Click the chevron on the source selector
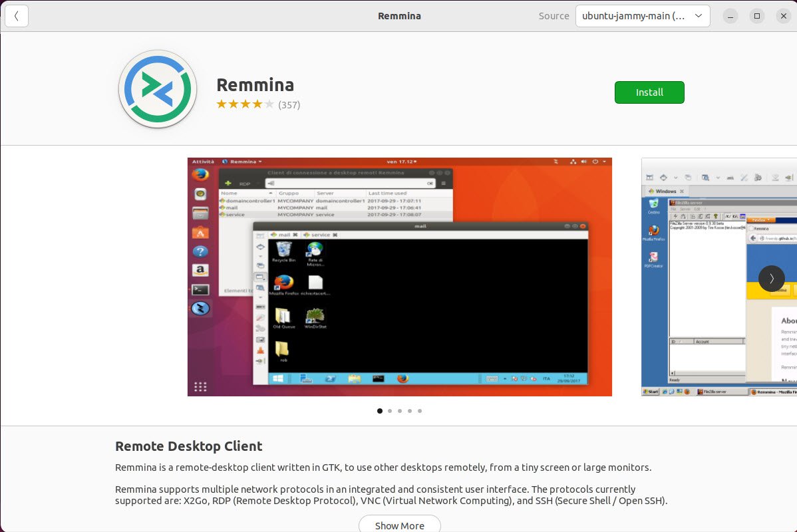This screenshot has height=532, width=797. pyautogui.click(x=697, y=15)
